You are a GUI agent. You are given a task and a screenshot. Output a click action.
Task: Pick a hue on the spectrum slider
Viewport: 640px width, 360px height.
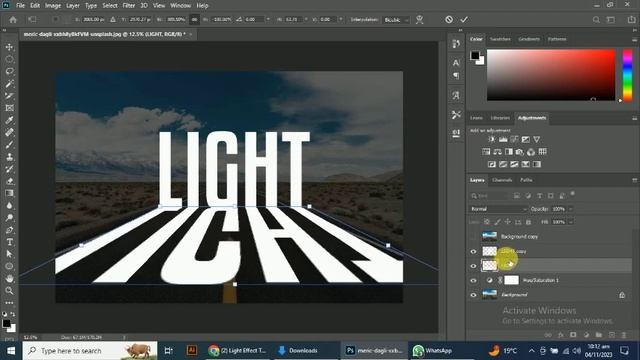[628, 76]
